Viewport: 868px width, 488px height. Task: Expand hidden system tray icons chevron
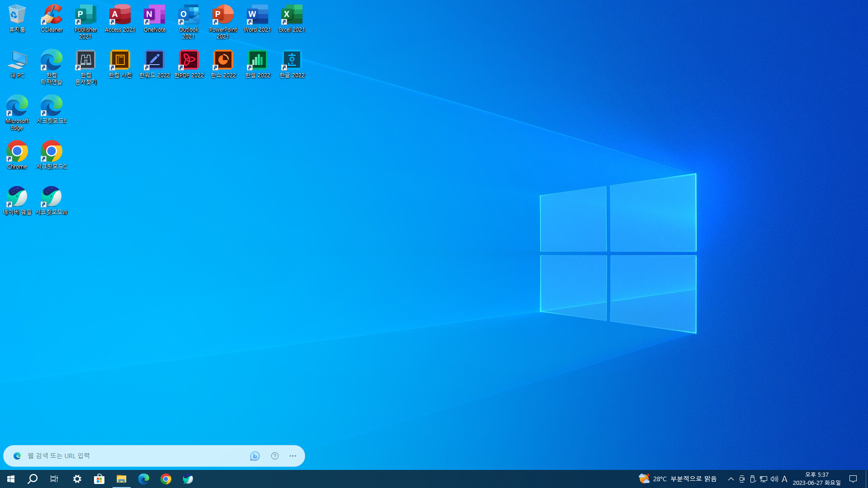click(731, 479)
